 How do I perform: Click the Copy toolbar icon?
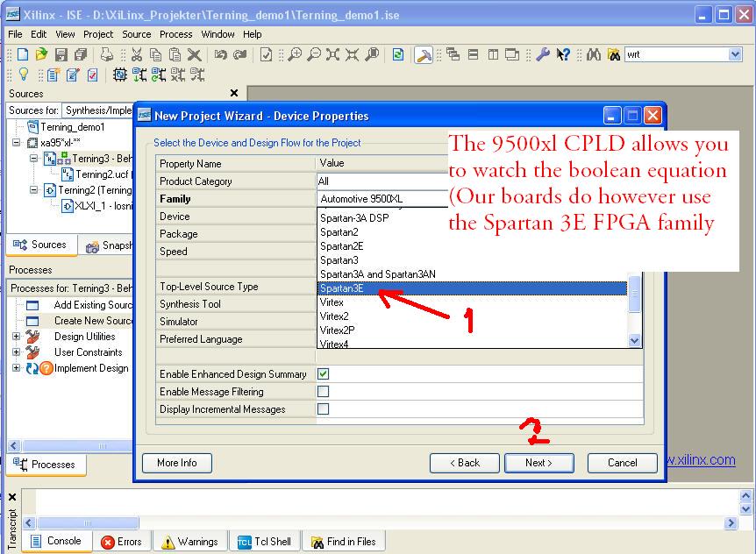(156, 54)
